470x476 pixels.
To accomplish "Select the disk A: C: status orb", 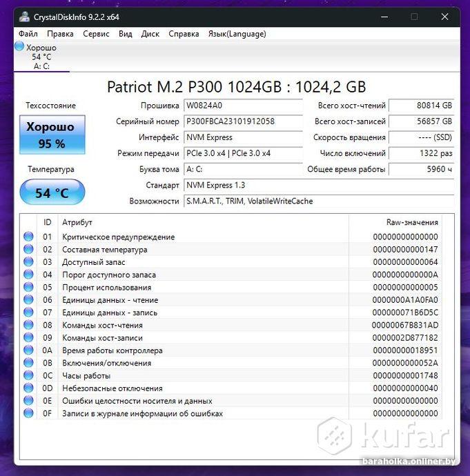I will [19, 46].
